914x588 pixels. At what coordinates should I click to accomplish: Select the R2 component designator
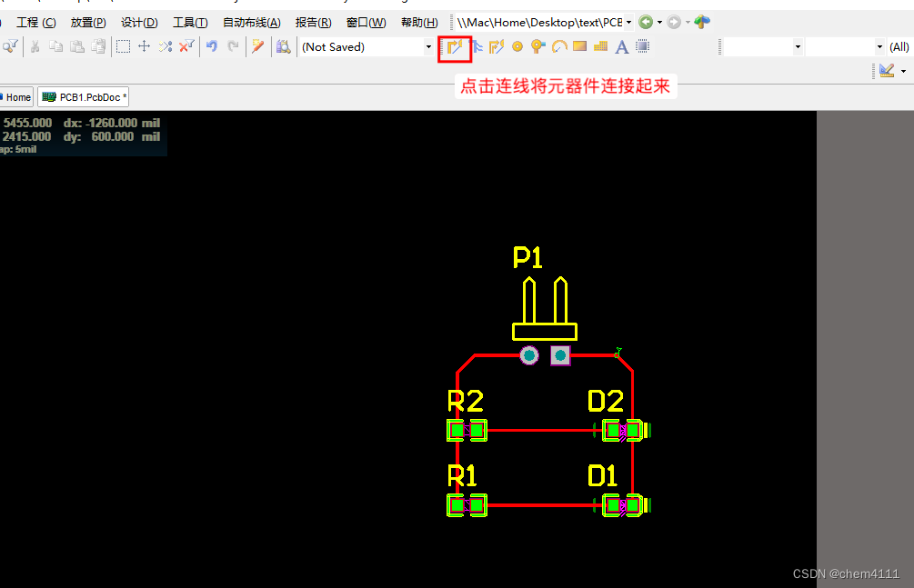pyautogui.click(x=465, y=401)
